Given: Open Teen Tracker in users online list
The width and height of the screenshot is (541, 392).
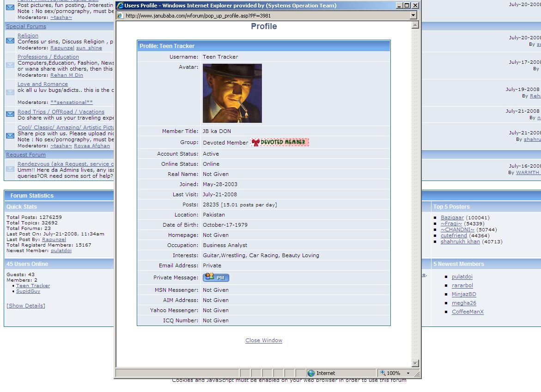Looking at the screenshot, I should 33,285.
